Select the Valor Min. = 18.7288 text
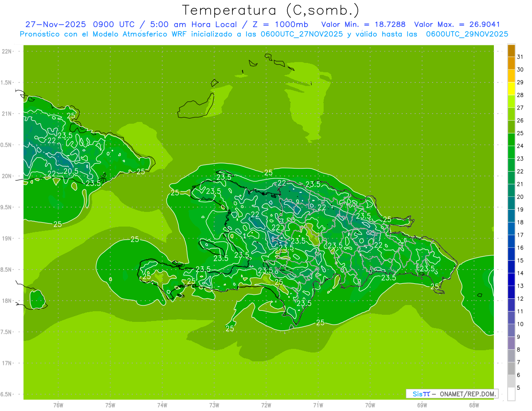532x411 pixels. [363, 24]
